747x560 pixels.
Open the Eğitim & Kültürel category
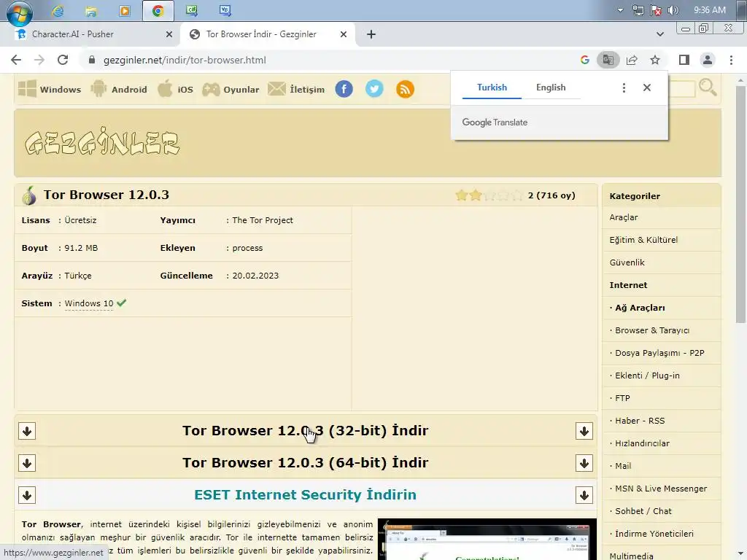(x=643, y=240)
